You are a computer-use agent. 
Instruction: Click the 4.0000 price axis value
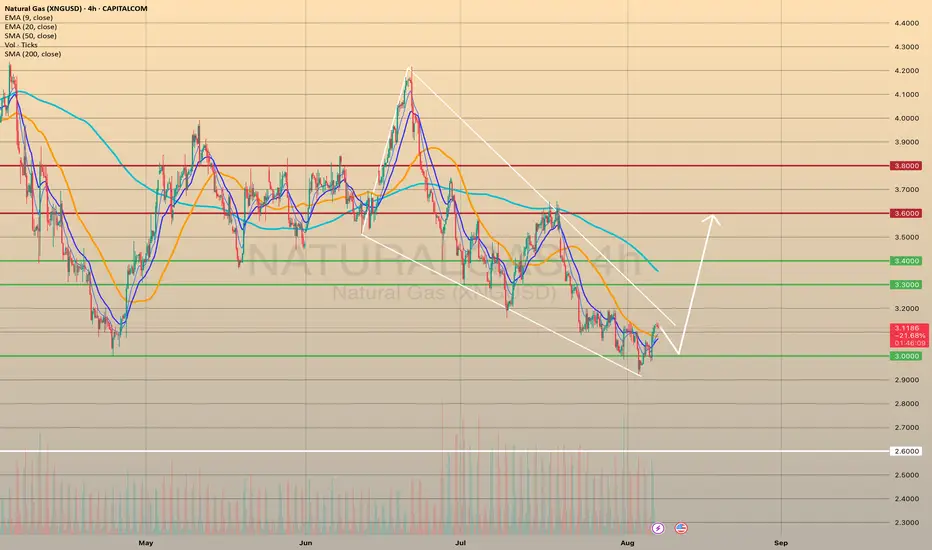(906, 118)
